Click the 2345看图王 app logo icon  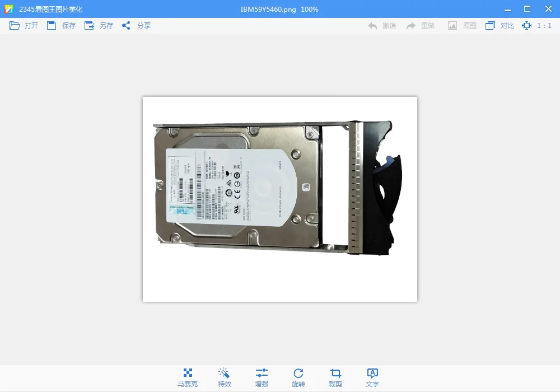pos(9,9)
